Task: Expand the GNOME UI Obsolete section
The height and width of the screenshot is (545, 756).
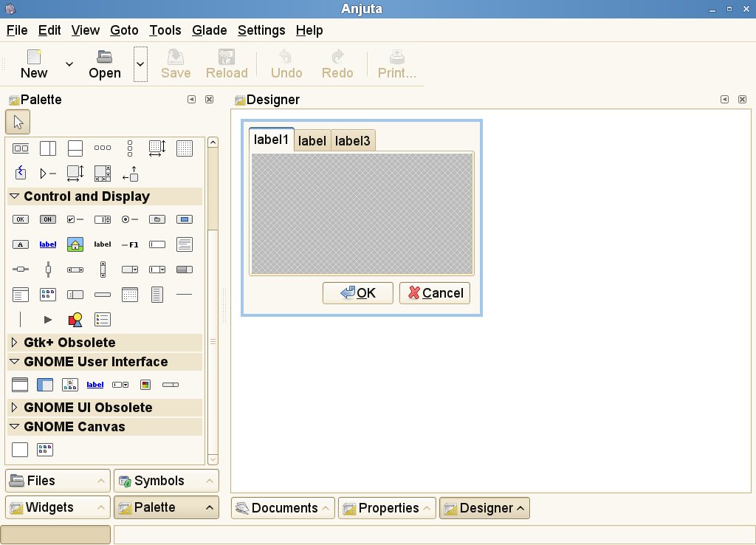Action: point(15,408)
